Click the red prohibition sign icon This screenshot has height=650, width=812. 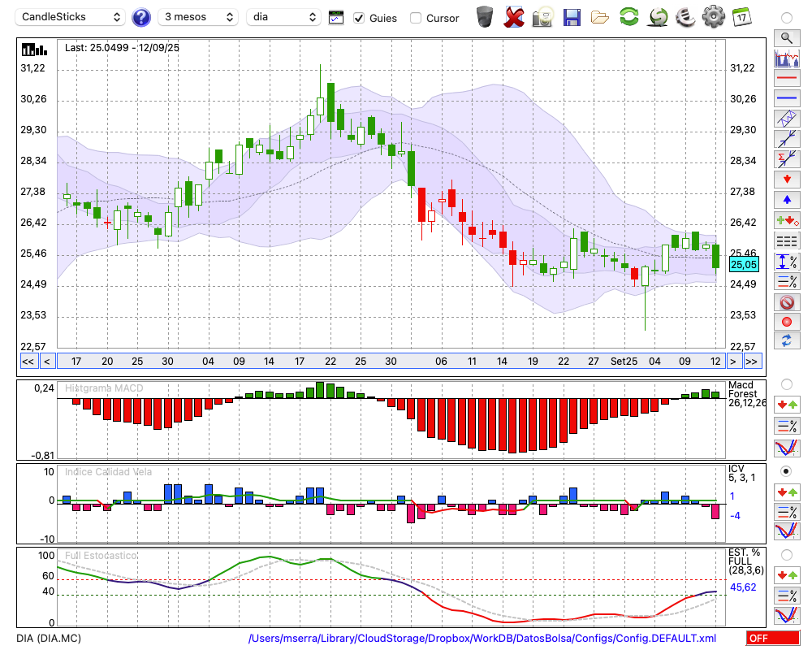[x=787, y=301]
